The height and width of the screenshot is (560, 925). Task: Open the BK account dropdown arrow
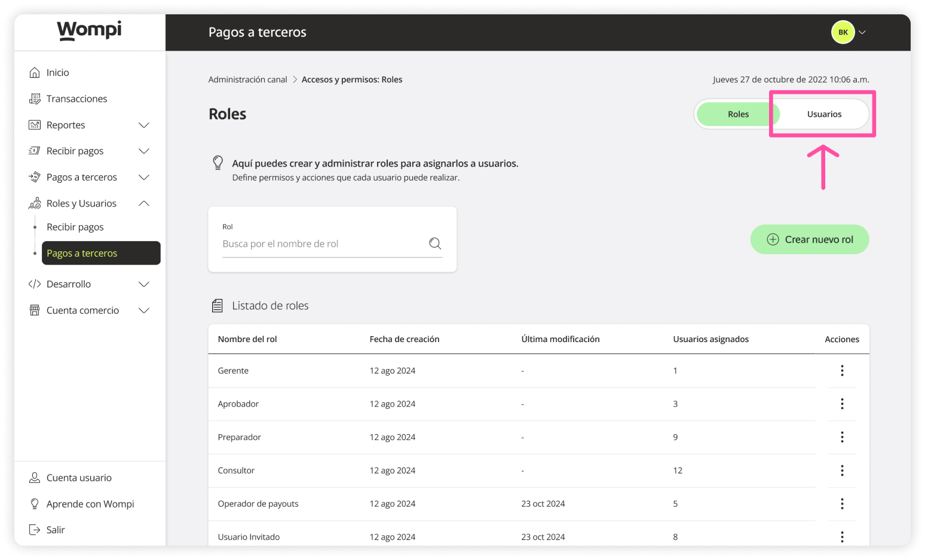[x=862, y=32]
